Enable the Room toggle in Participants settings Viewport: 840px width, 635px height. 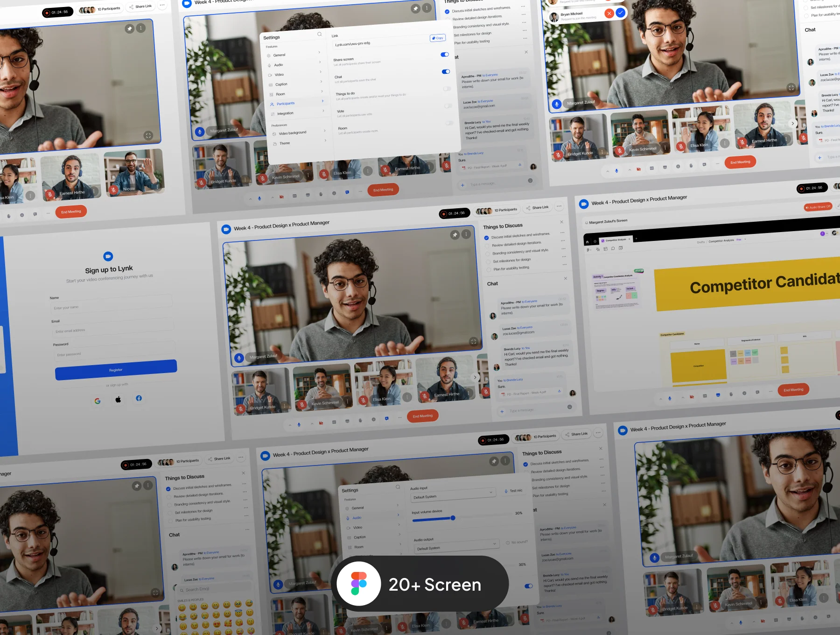449,123
